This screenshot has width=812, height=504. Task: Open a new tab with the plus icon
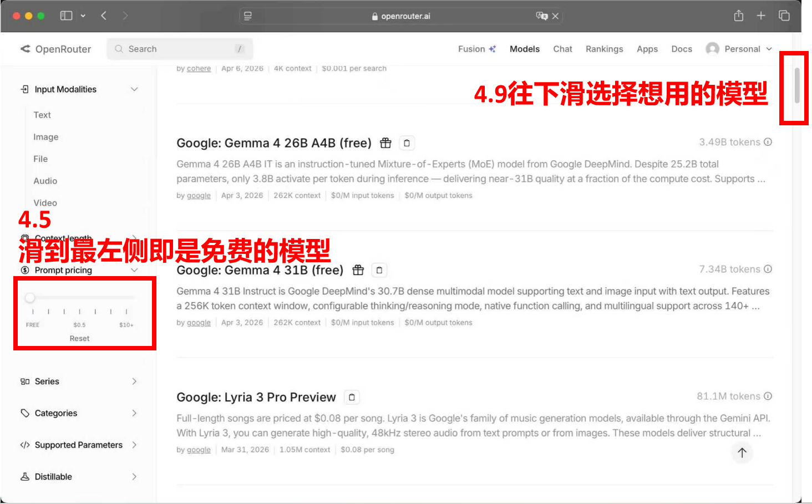pos(761,16)
